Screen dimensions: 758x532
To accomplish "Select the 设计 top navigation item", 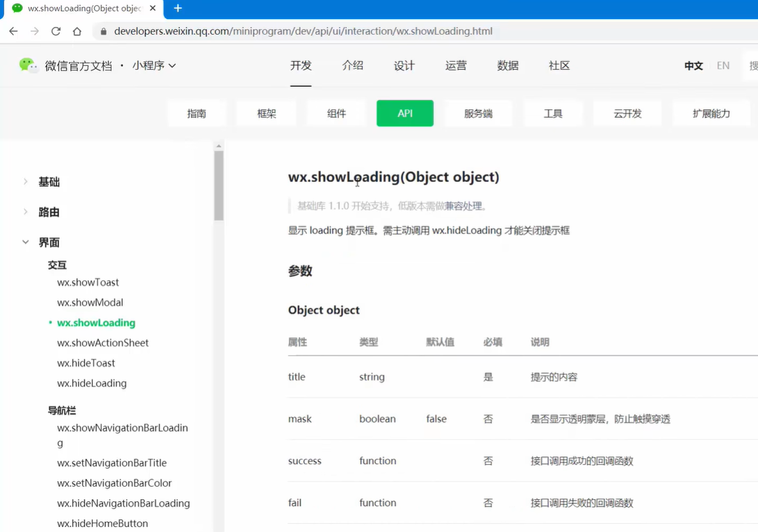I will (404, 65).
